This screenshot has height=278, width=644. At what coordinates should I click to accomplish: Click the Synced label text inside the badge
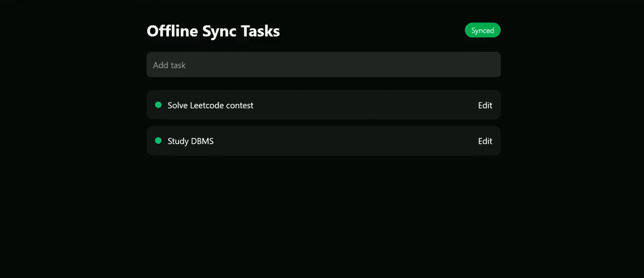[x=482, y=31]
